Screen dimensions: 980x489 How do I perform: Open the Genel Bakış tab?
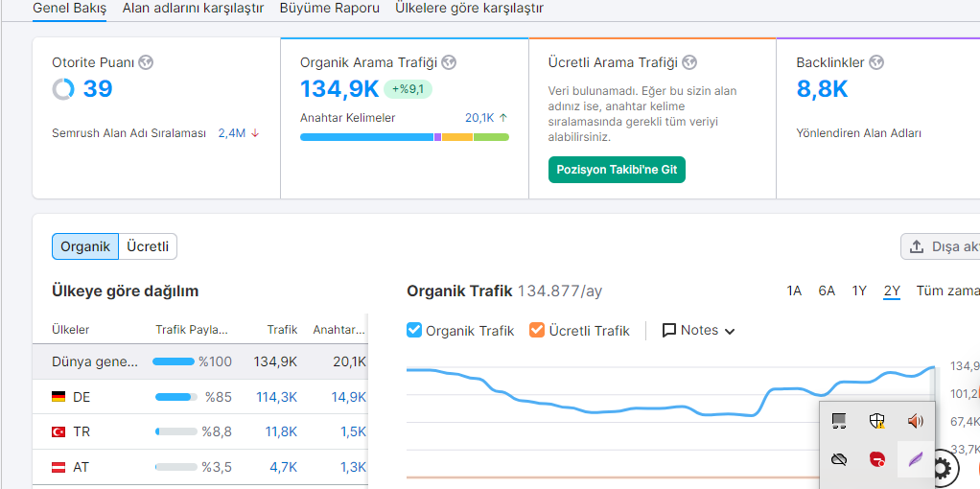point(69,9)
